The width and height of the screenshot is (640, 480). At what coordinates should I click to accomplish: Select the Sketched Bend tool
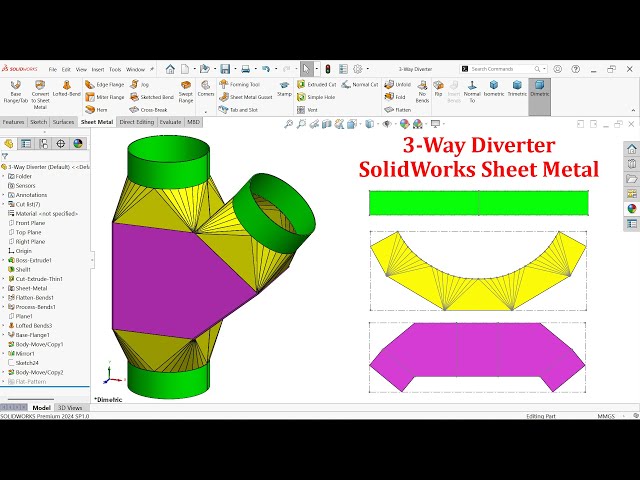[152, 97]
